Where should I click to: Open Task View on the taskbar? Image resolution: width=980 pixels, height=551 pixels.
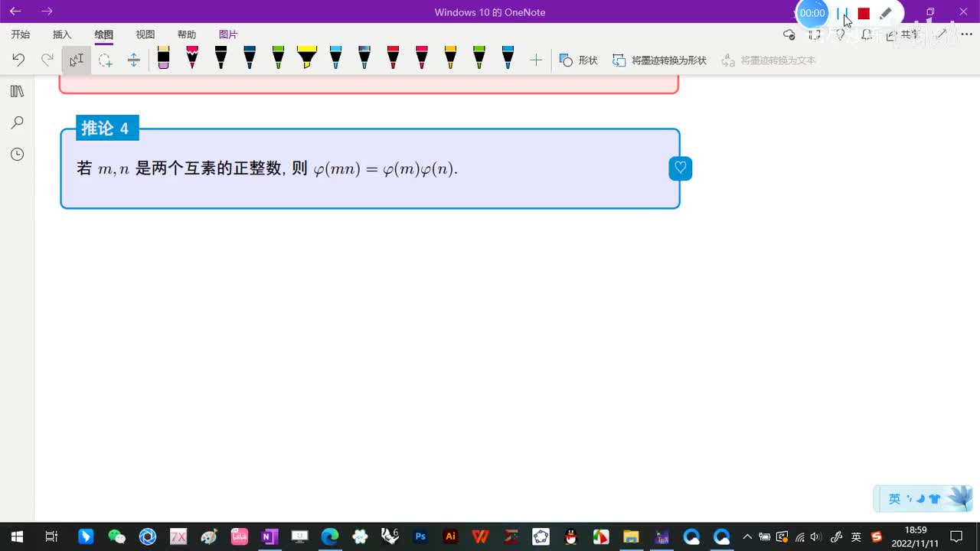(x=51, y=536)
